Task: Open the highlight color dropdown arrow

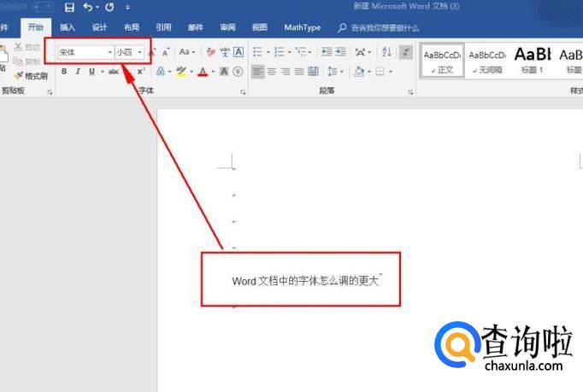Action: (191, 72)
